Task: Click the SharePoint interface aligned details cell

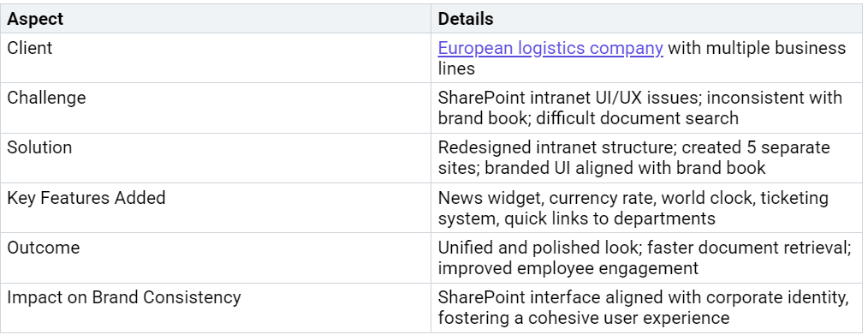Action: [x=646, y=308]
